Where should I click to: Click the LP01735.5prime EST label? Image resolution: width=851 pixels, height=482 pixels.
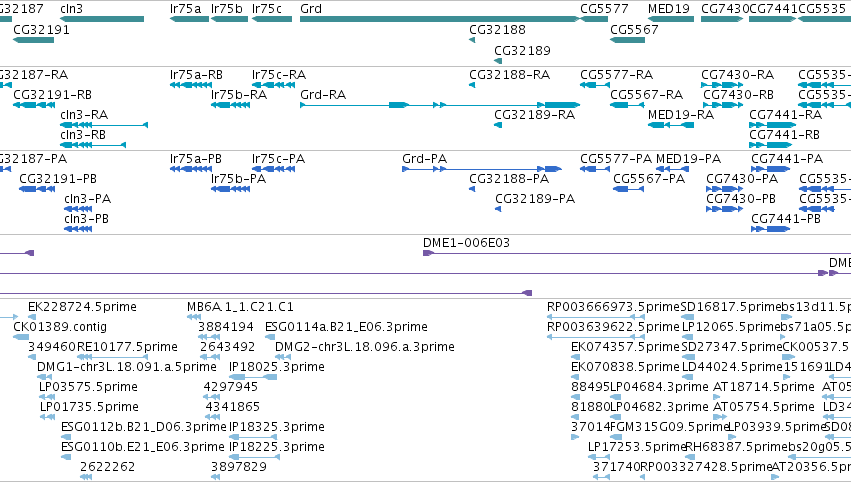[90, 407]
